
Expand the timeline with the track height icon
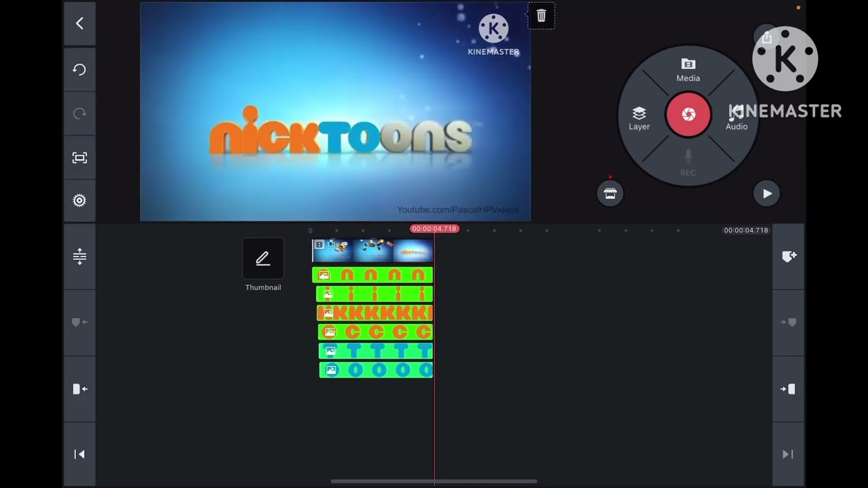click(79, 256)
